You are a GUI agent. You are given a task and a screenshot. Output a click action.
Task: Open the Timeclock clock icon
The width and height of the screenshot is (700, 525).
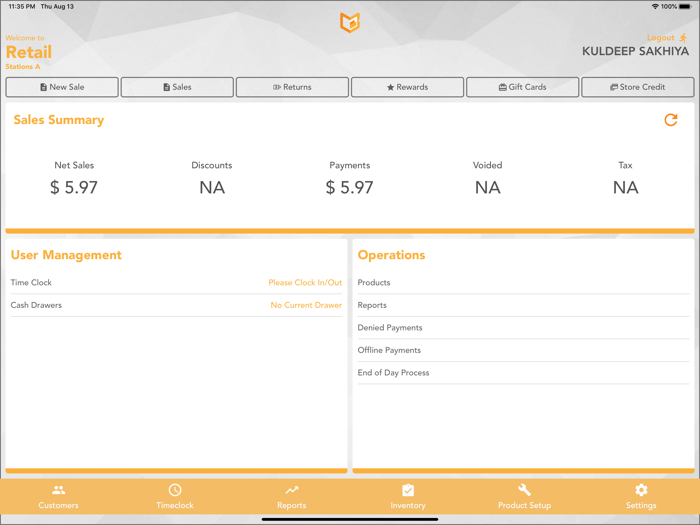[175, 490]
